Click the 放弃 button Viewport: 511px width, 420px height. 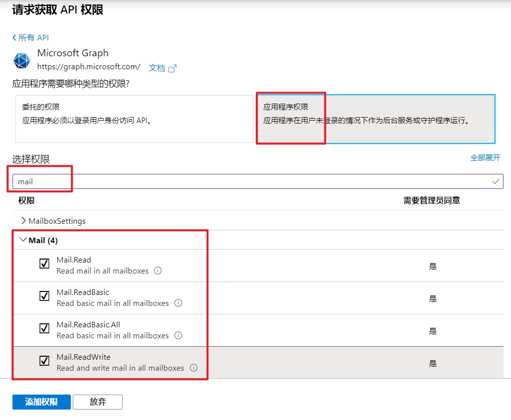[98, 402]
